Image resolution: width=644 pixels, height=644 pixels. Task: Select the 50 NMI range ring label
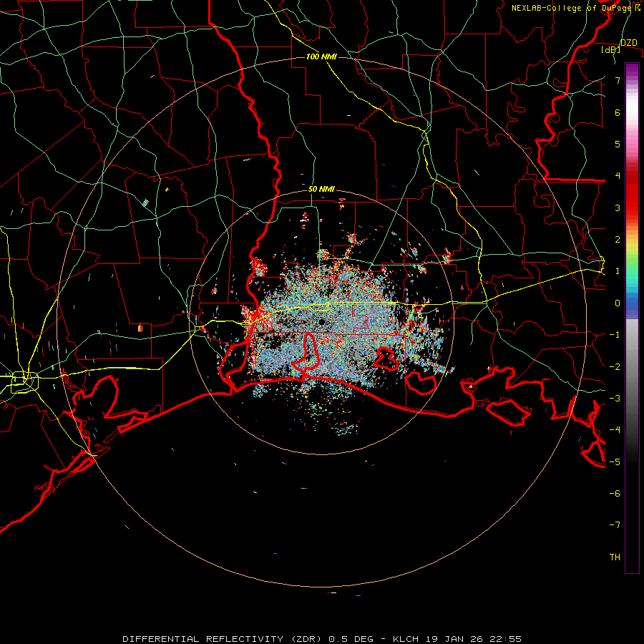(321, 190)
